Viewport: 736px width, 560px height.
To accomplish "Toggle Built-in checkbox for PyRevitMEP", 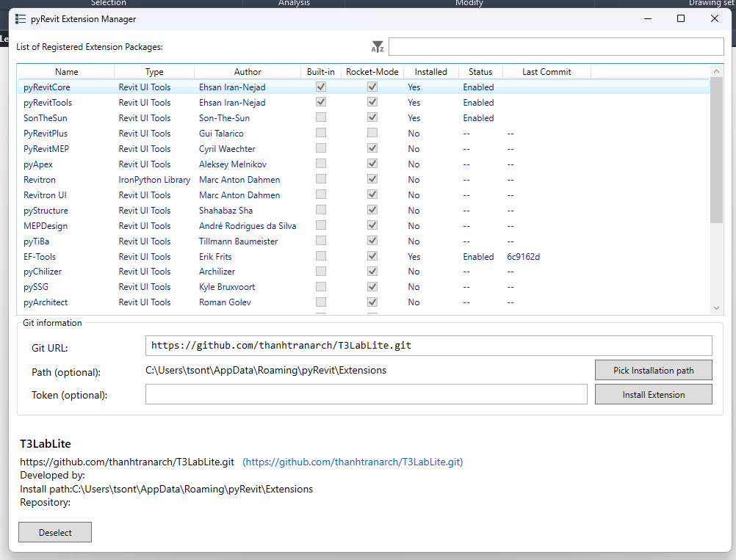I will (x=321, y=148).
